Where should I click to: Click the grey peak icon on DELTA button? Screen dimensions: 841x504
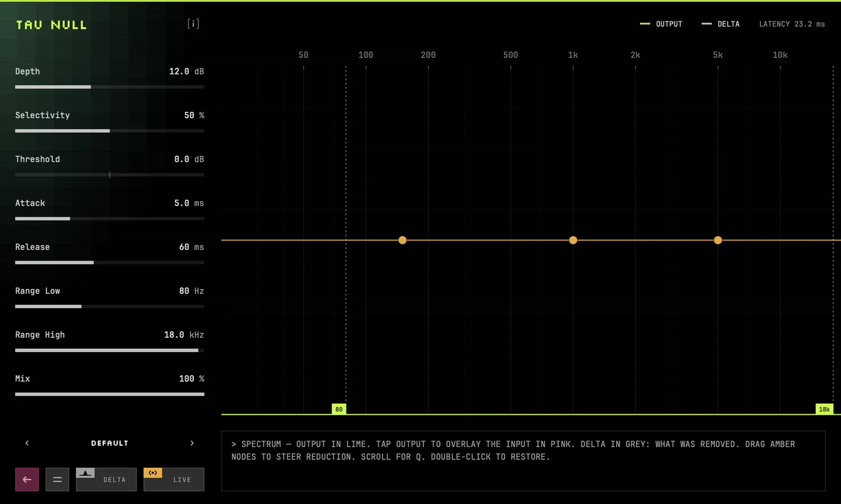(85, 473)
